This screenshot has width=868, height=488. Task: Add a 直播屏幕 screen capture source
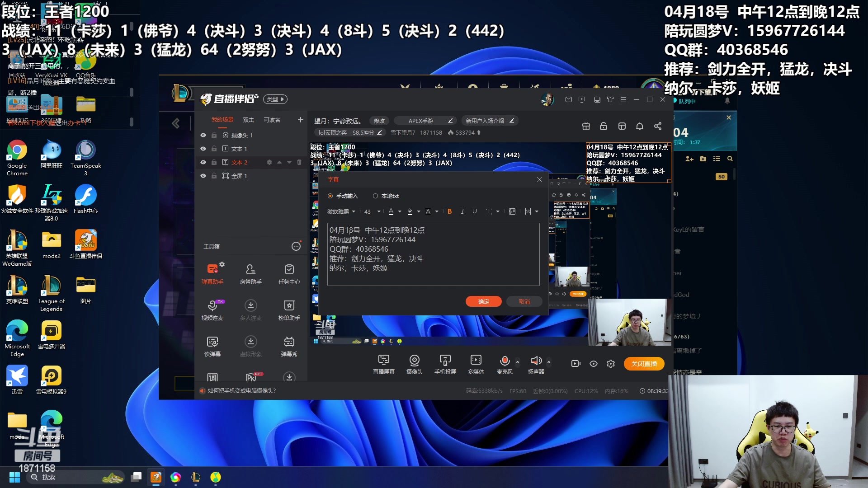pyautogui.click(x=384, y=364)
